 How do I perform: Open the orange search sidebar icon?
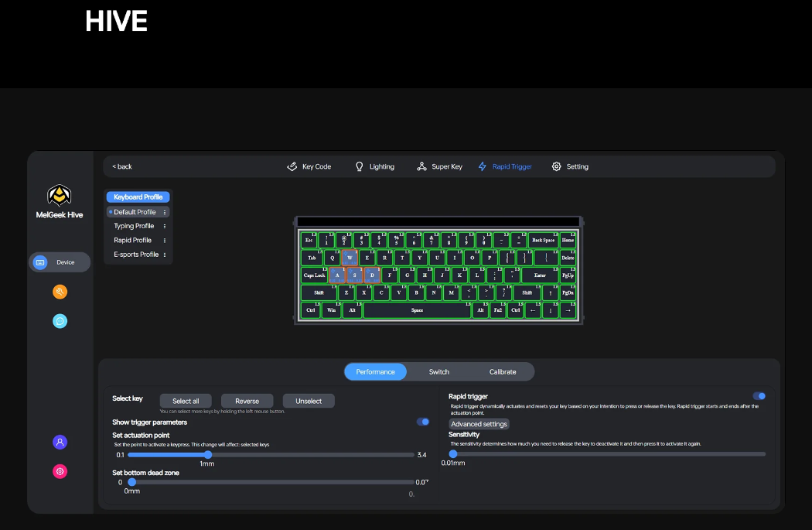(60, 292)
